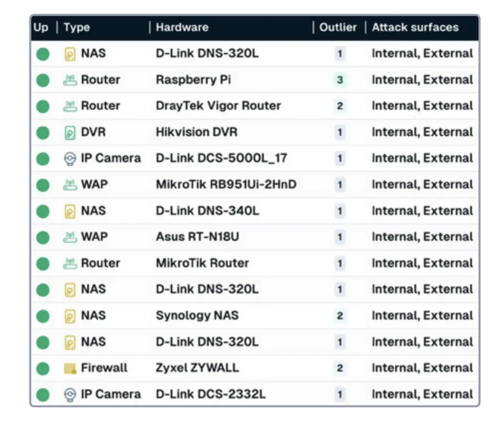The height and width of the screenshot is (421, 504).
Task: Click the NAS icon in the D-Link DNS-340L row
Action: coord(70,211)
